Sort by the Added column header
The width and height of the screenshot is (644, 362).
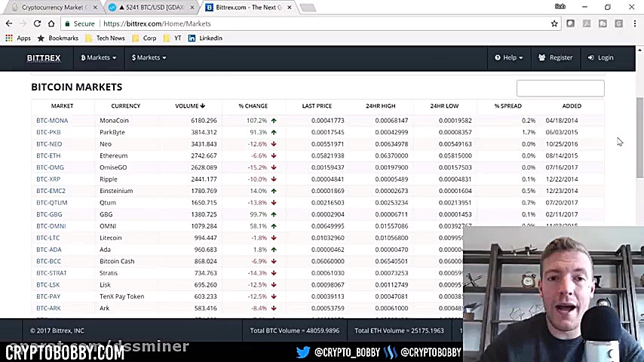point(572,106)
